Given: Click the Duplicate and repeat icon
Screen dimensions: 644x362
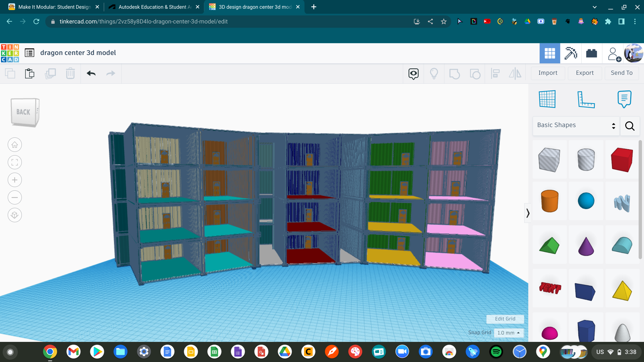Looking at the screenshot, I should tap(50, 73).
